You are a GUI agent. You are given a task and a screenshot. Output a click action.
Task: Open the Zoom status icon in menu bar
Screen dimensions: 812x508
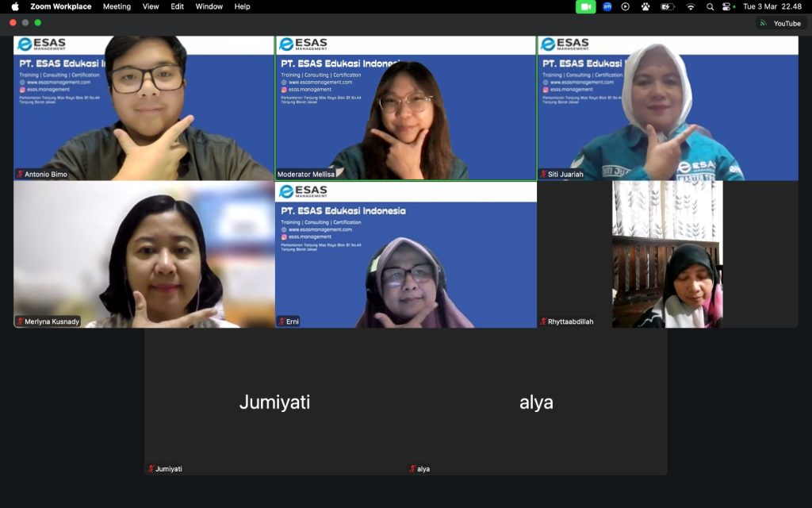(x=607, y=6)
